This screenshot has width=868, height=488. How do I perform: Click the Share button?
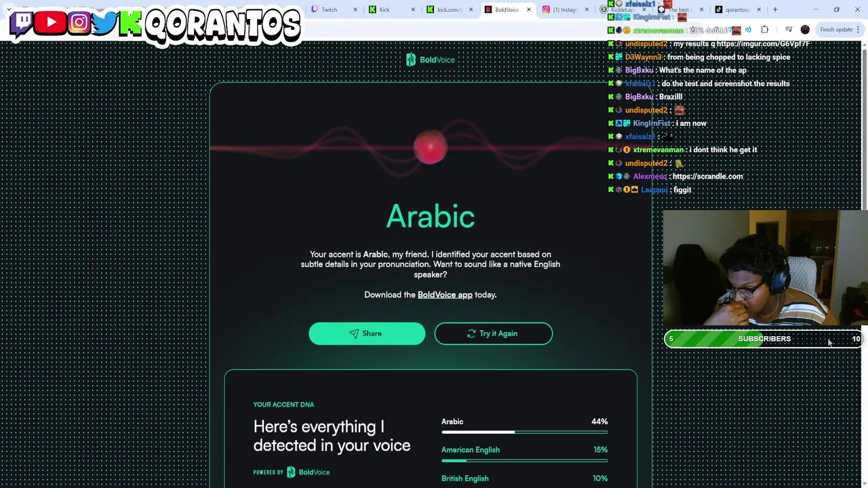click(367, 333)
